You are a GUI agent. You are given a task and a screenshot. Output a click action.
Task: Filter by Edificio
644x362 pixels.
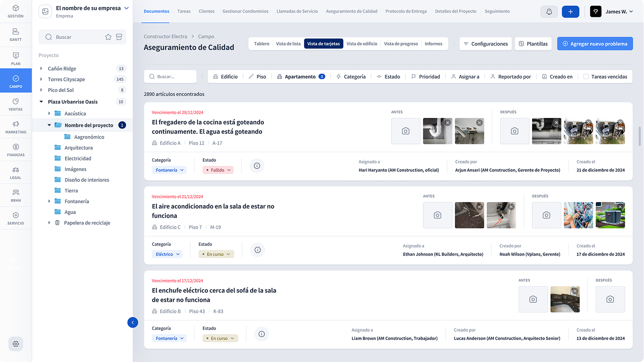pyautogui.click(x=226, y=76)
